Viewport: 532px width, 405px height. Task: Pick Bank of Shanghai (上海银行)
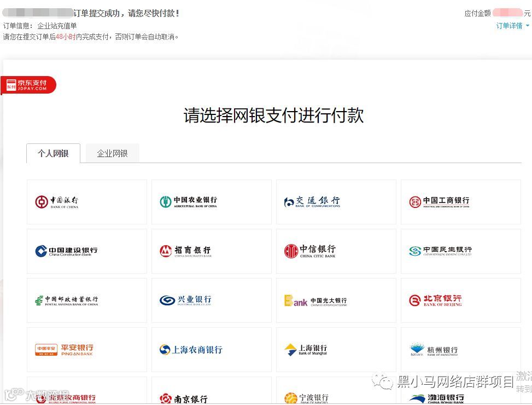click(x=336, y=350)
